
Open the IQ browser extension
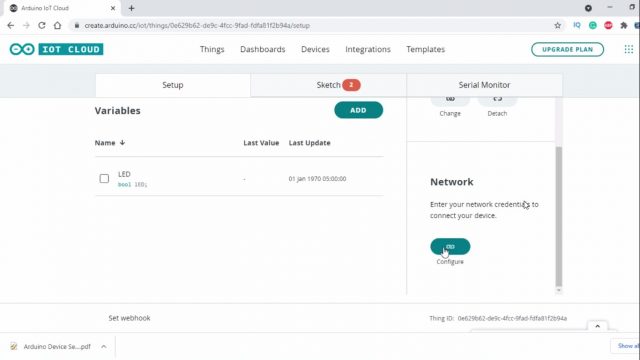tap(577, 25)
